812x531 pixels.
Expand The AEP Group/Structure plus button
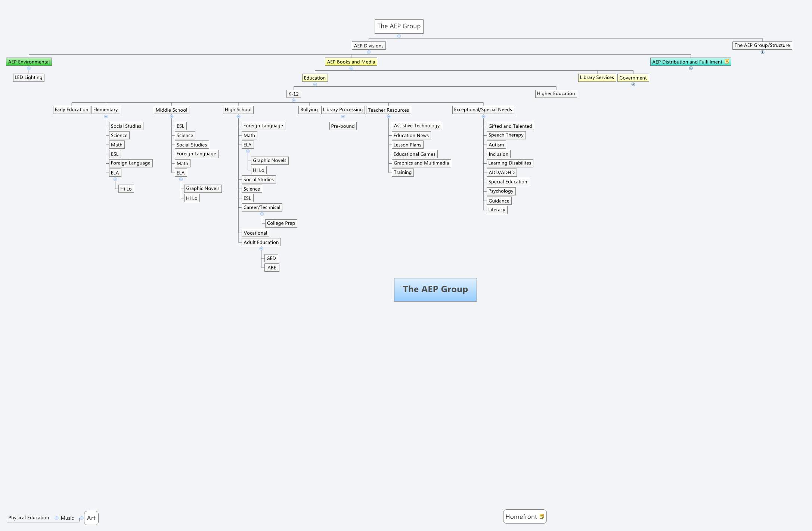coord(762,52)
